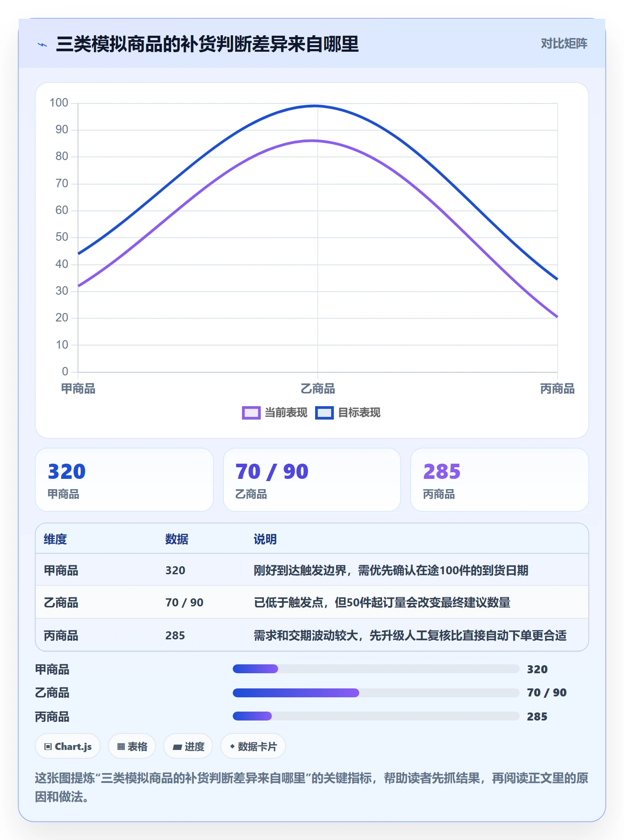The width and height of the screenshot is (624, 840).
Task: Click the 数据 column header
Action: (x=177, y=539)
